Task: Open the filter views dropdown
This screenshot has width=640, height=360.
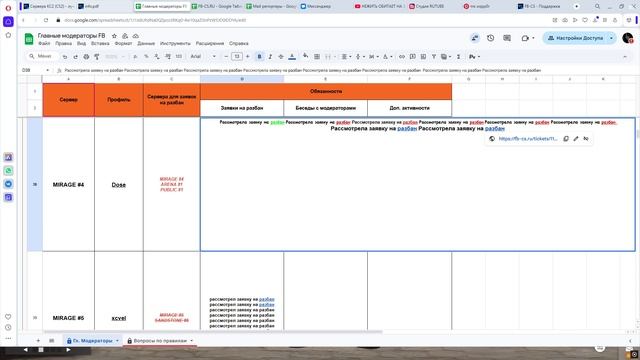Action: tap(446, 57)
